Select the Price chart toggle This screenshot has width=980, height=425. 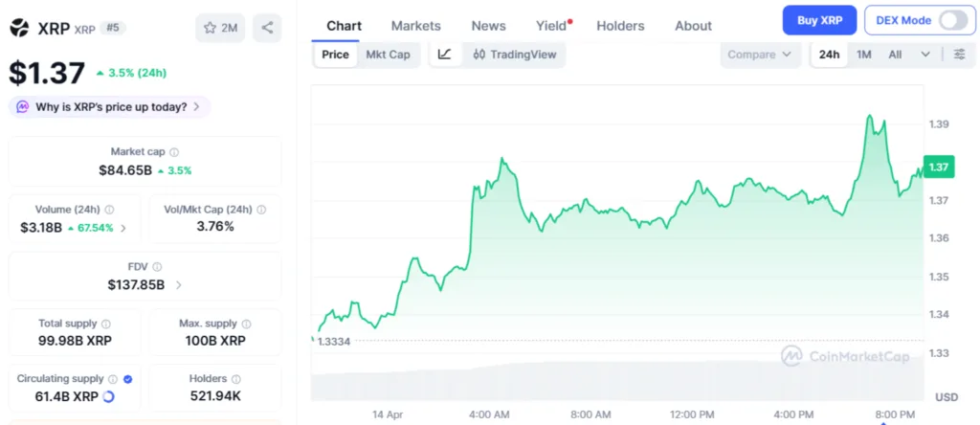click(x=335, y=55)
